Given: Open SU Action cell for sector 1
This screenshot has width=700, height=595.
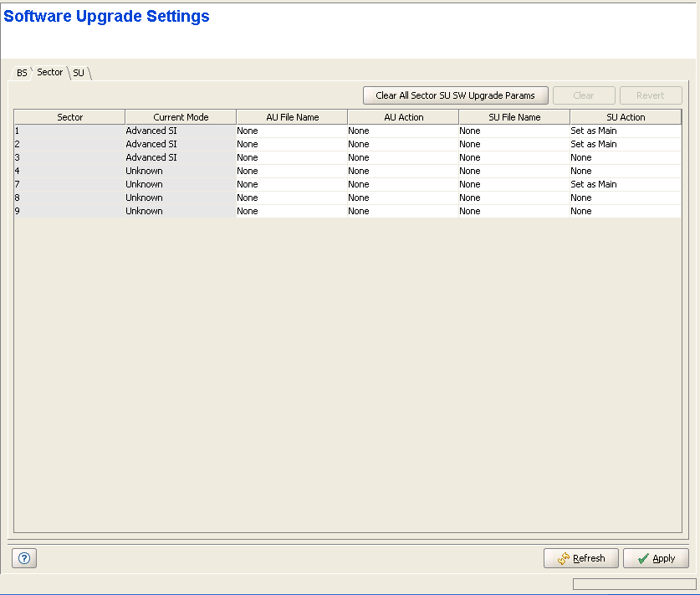Looking at the screenshot, I should coord(625,131).
